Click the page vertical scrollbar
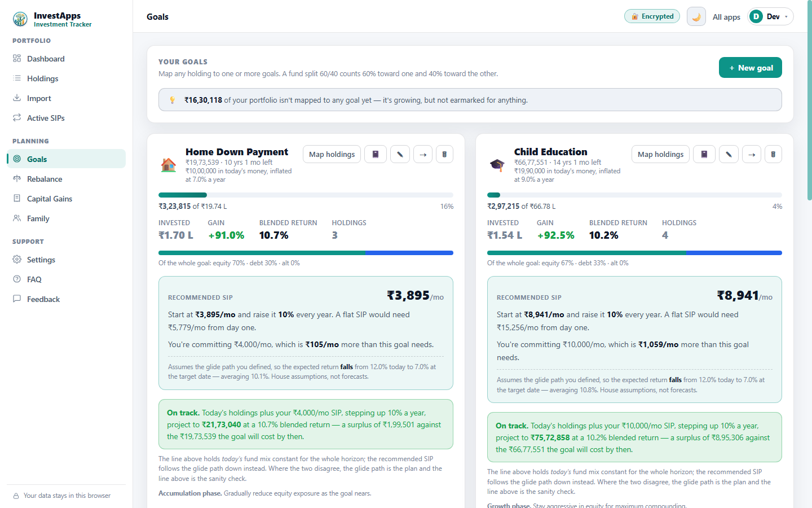The height and width of the screenshot is (508, 812). pyautogui.click(x=809, y=100)
